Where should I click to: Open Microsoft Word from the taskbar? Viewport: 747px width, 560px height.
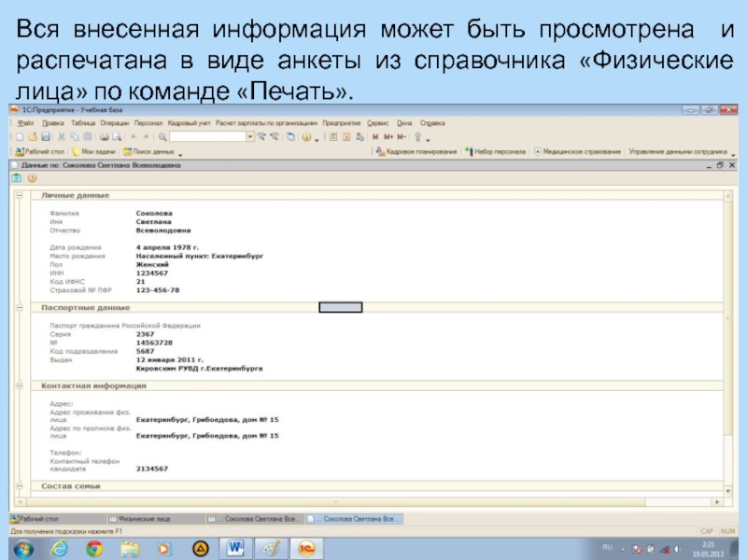coord(235,547)
